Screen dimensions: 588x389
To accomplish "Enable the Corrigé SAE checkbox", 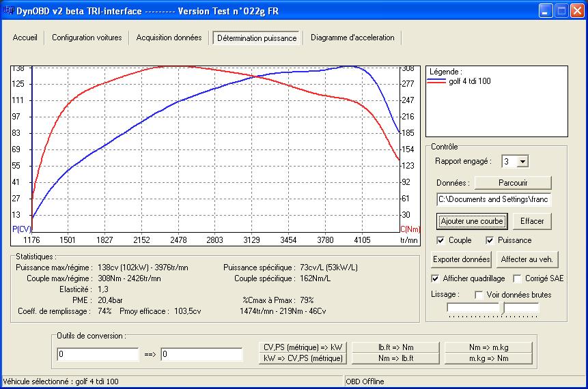I will click(518, 278).
